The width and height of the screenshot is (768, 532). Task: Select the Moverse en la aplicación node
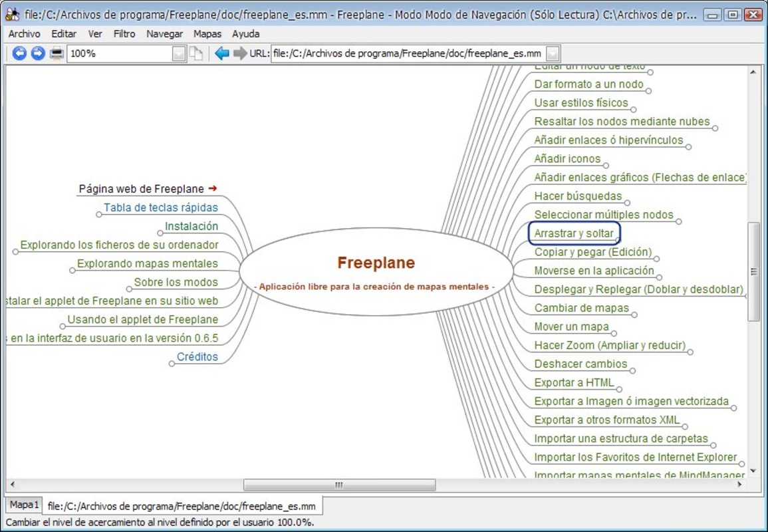tap(594, 271)
